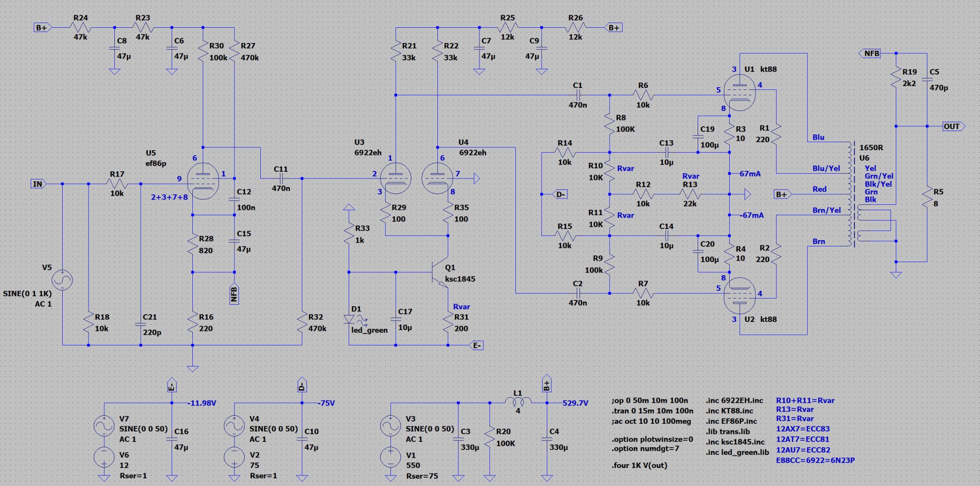The height and width of the screenshot is (486, 980).
Task: Select the R31 200 emitter resistor symbol
Action: pyautogui.click(x=448, y=322)
